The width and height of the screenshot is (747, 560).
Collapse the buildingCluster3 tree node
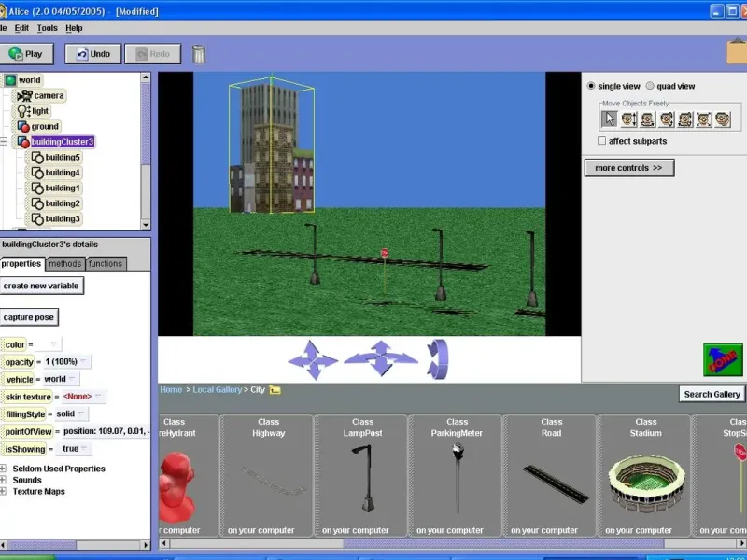tap(4, 142)
